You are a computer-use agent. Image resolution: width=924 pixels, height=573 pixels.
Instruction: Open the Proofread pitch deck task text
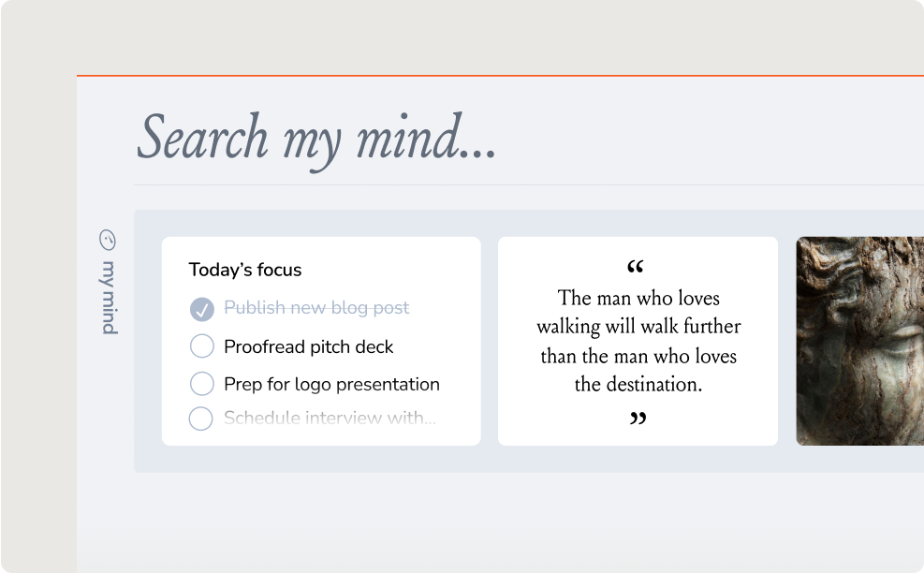coord(308,346)
